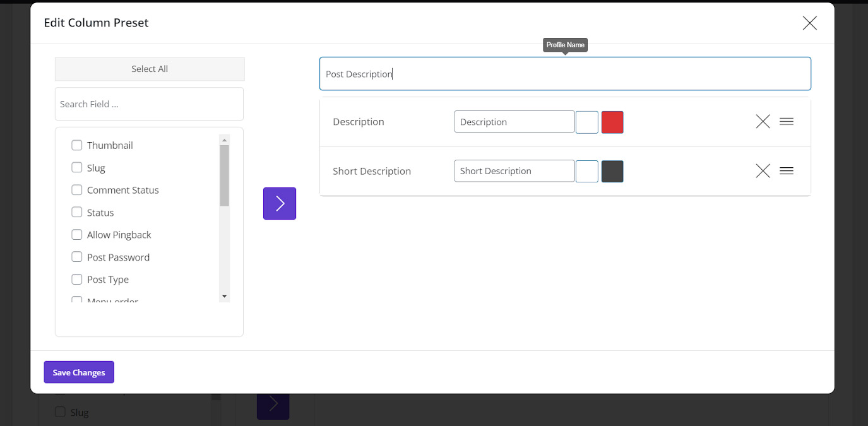Click the purple add-fields arrow button
The image size is (868, 426).
coord(280,203)
